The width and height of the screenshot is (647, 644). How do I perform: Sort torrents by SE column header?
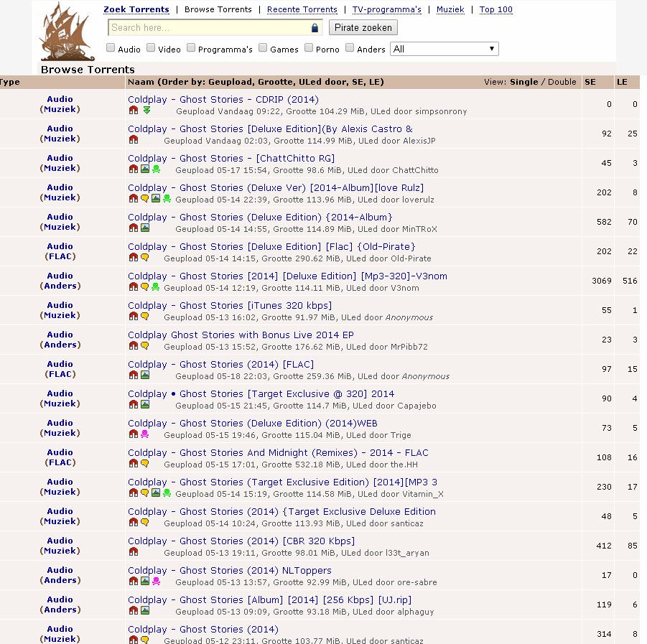(590, 82)
